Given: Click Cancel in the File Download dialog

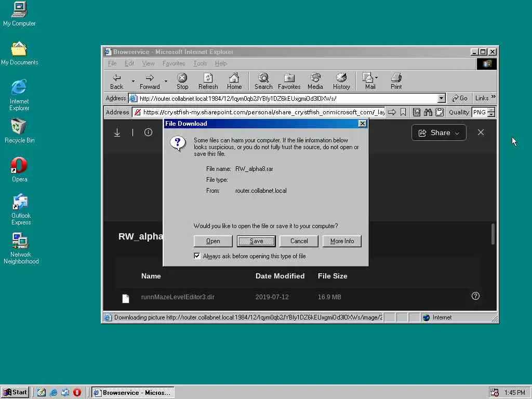Looking at the screenshot, I should click(x=299, y=241).
